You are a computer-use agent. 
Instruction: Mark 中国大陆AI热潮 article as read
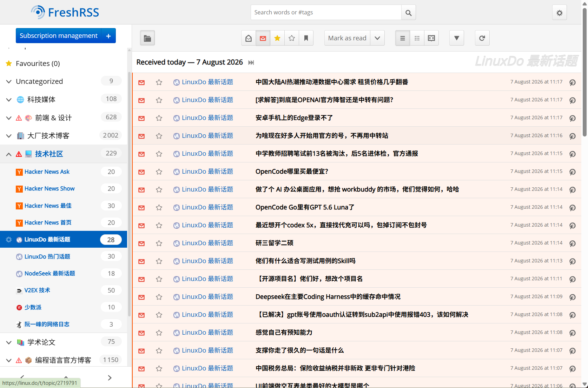pyautogui.click(x=141, y=82)
